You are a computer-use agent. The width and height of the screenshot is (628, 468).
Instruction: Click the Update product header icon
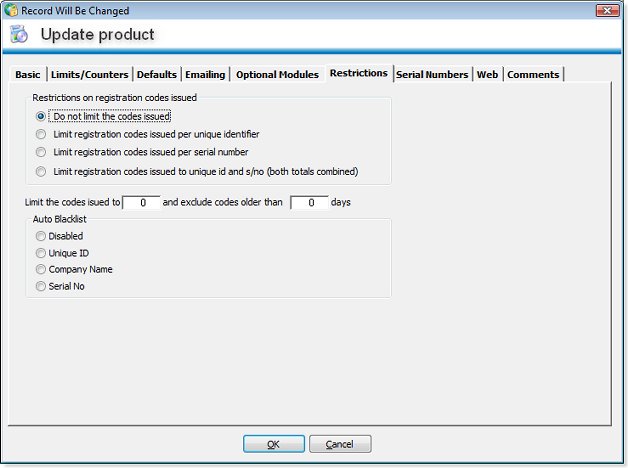(18, 35)
